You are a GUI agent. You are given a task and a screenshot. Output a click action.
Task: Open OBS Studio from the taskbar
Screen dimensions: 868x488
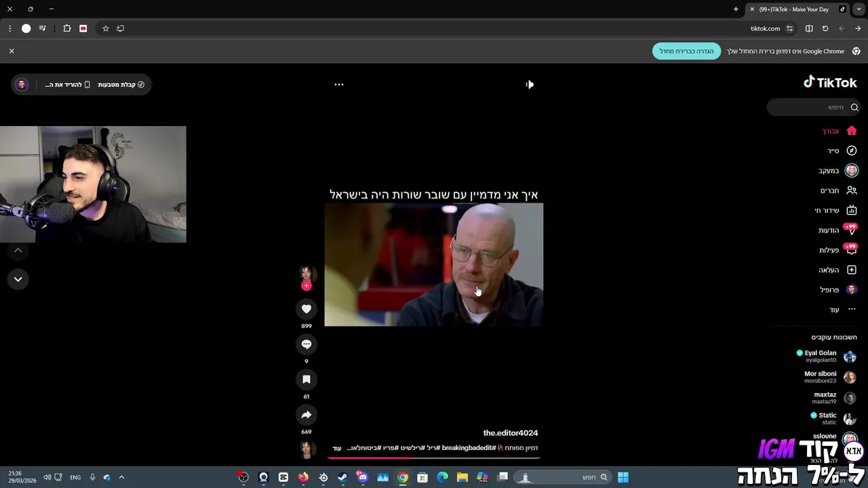243,477
